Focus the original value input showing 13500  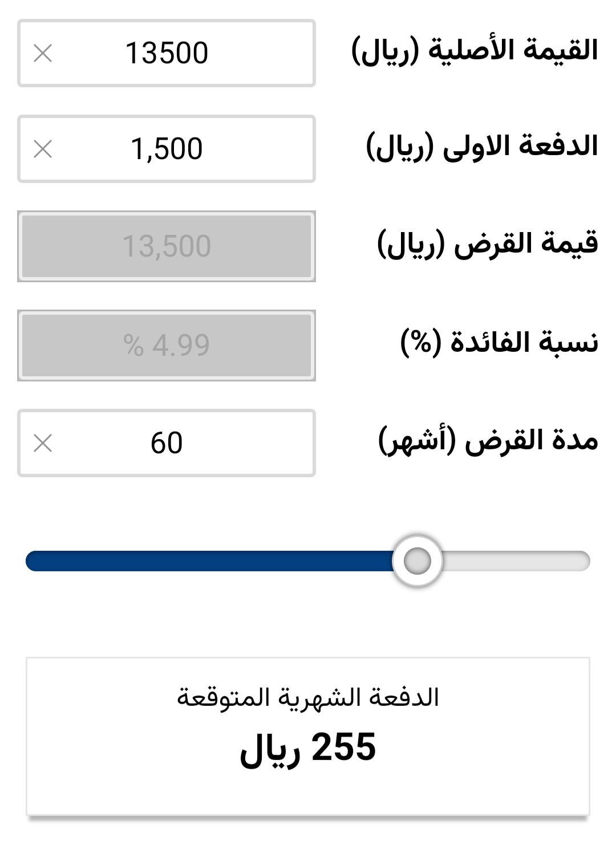pyautogui.click(x=167, y=54)
